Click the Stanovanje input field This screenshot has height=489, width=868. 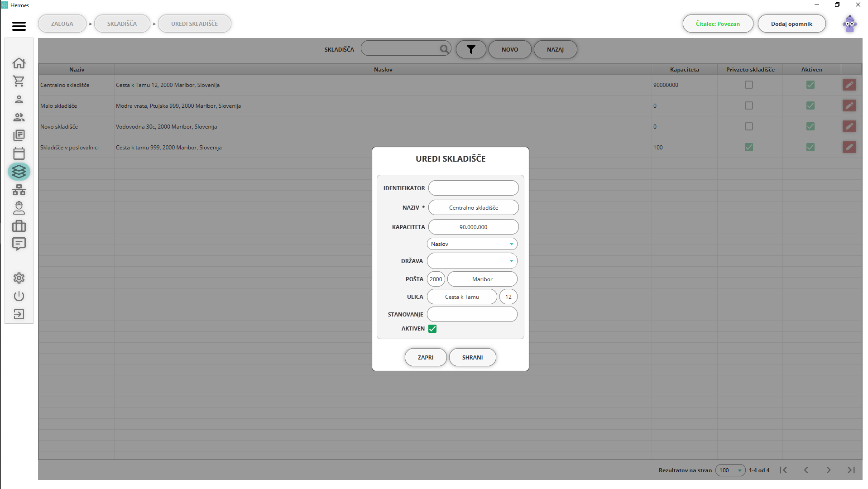[472, 314]
